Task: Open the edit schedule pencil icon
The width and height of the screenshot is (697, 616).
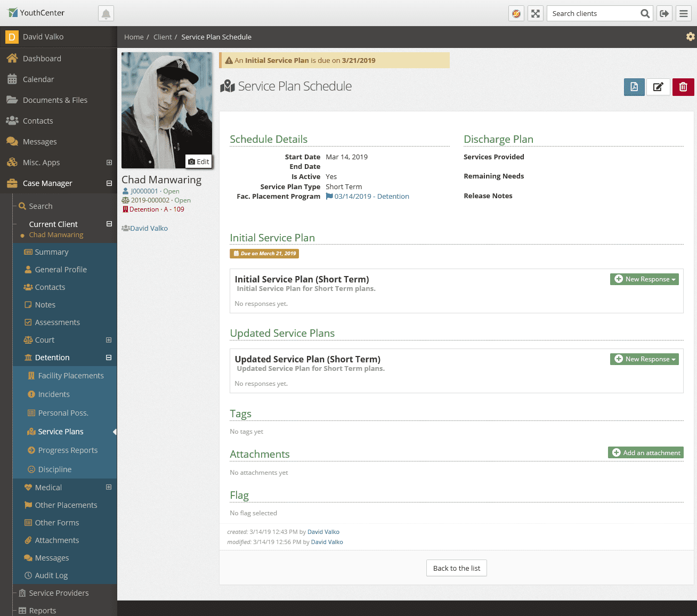Action: [x=658, y=87]
